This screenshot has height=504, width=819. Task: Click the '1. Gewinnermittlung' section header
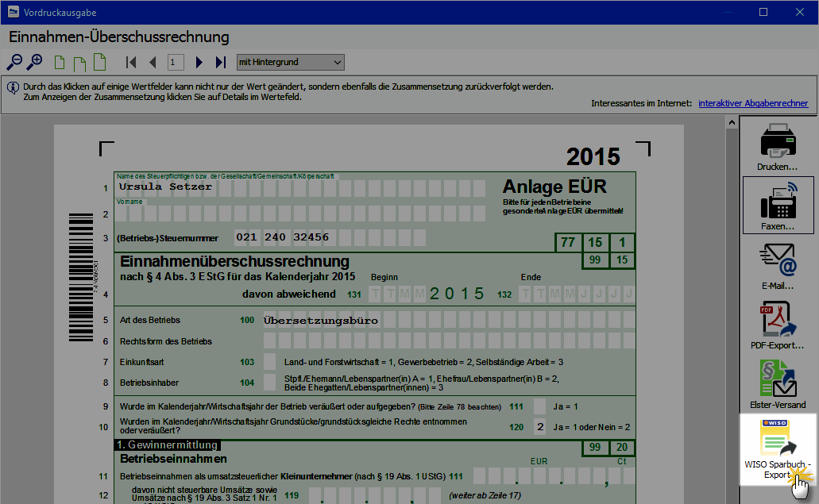[x=167, y=445]
